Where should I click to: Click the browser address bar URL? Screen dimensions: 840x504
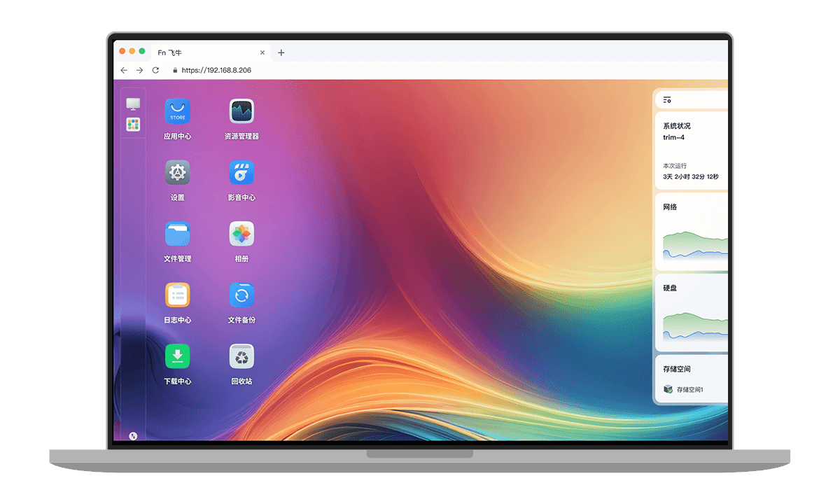pos(216,70)
